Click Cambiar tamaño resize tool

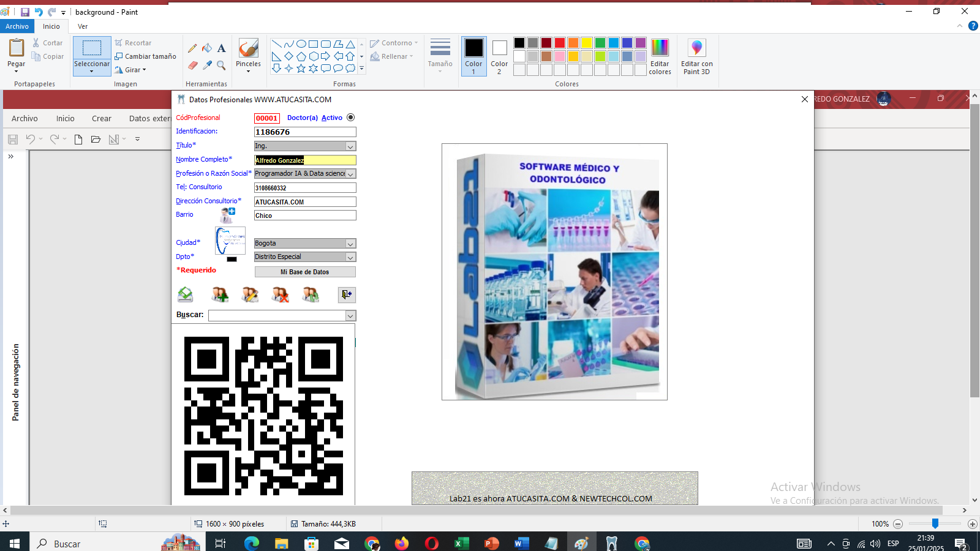click(x=145, y=56)
